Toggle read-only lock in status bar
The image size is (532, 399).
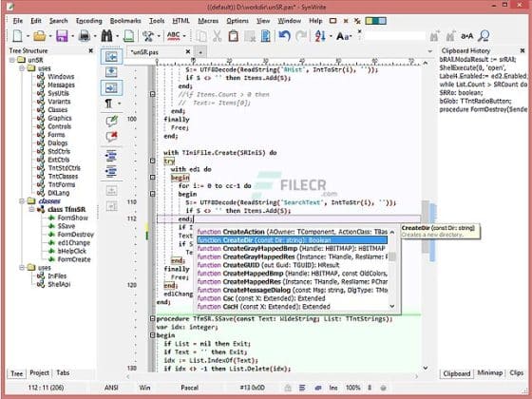(x=288, y=388)
